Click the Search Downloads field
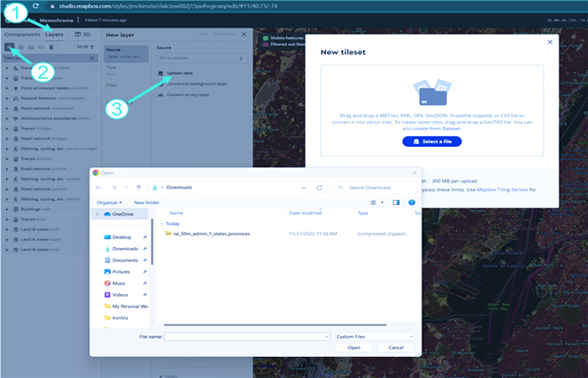The image size is (588, 378). point(375,187)
